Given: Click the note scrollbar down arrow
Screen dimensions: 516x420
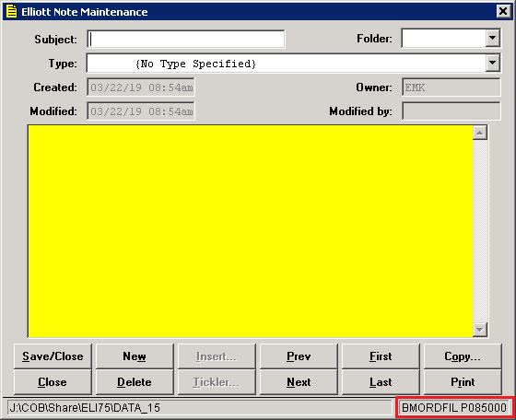Looking at the screenshot, I should tap(480, 330).
